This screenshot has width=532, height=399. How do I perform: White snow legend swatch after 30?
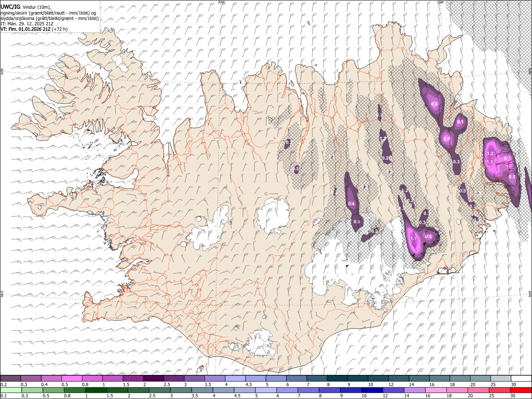(522, 379)
